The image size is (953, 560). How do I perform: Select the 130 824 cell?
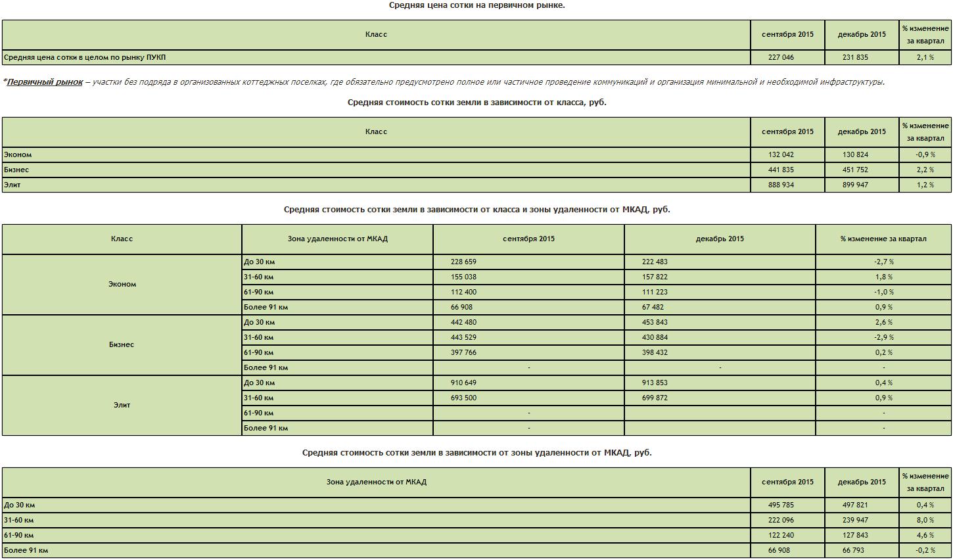pyautogui.click(x=862, y=155)
